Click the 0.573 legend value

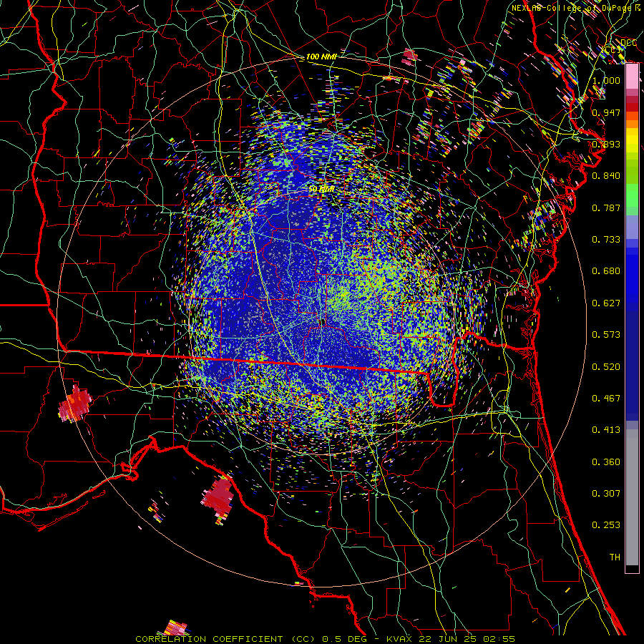coord(606,335)
